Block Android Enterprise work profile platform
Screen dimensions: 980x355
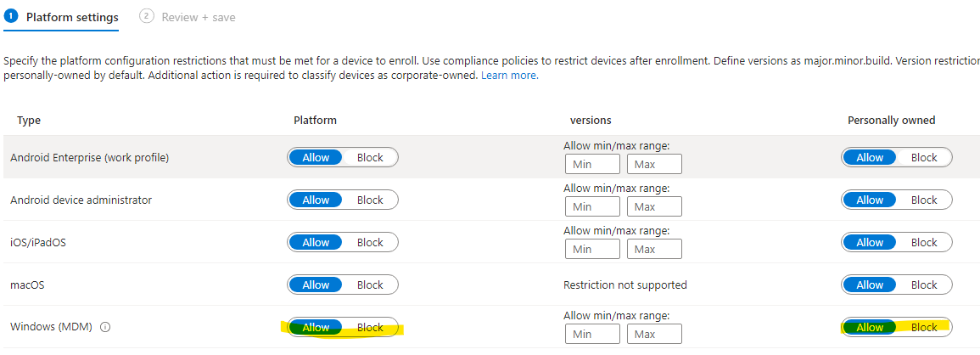pyautogui.click(x=369, y=158)
